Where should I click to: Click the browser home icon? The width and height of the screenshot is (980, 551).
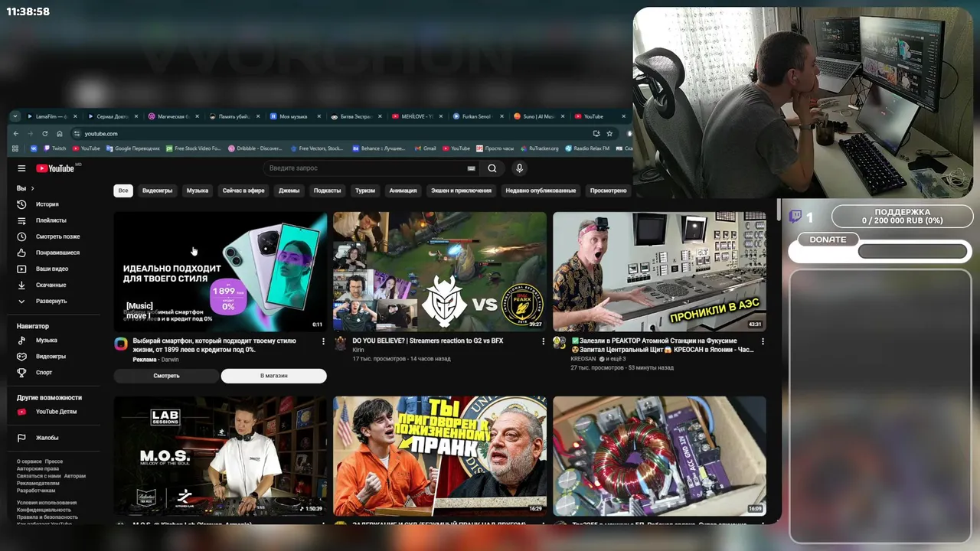click(60, 133)
